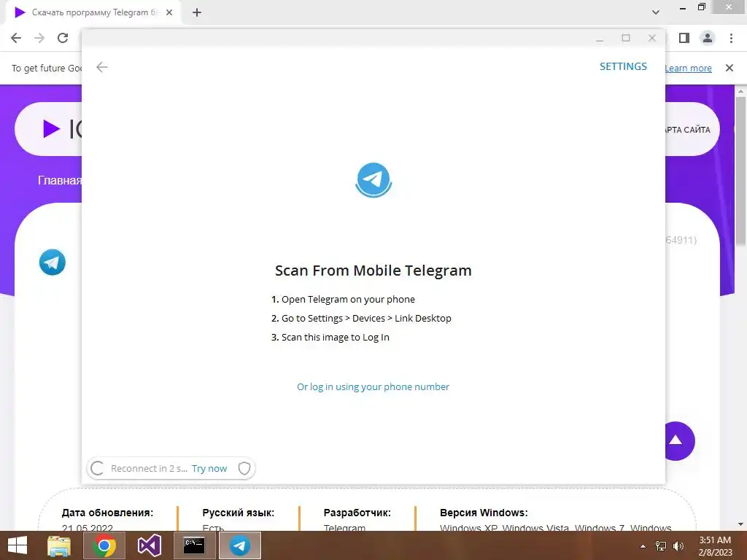747x560 pixels.
Task: Click the scrollbar's down arrow in Chrome
Action: [740, 524]
